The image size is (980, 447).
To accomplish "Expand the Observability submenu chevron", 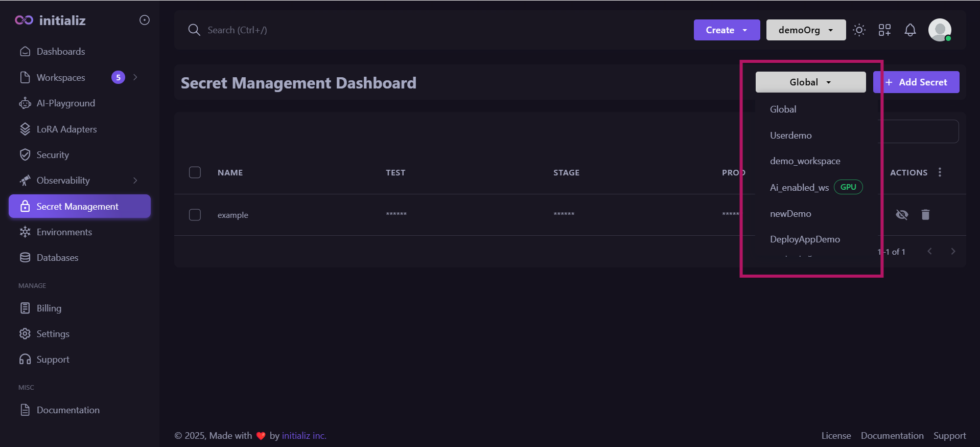I will click(x=135, y=181).
